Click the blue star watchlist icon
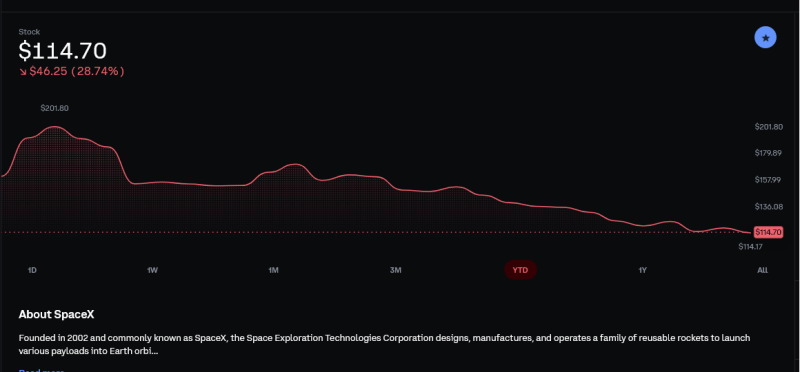 point(765,38)
